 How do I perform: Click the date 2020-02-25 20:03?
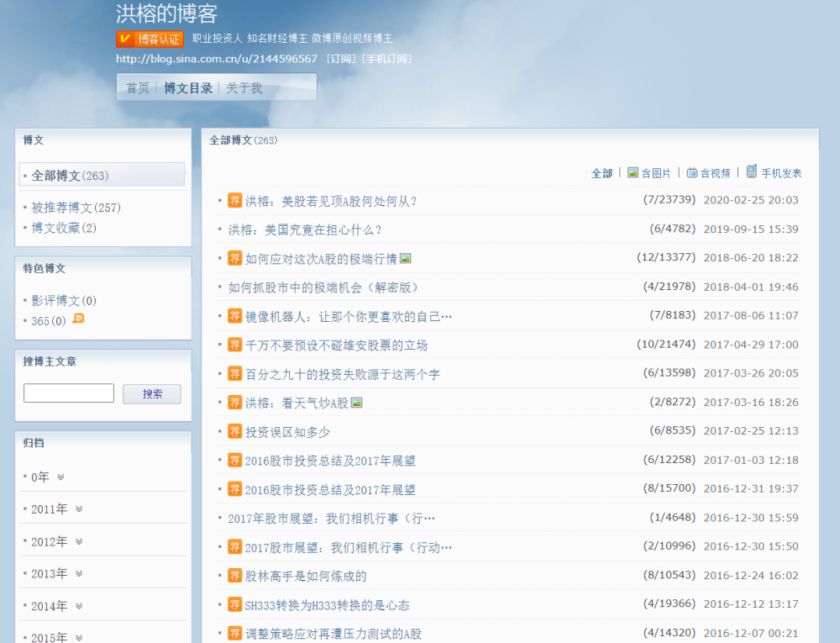click(750, 200)
